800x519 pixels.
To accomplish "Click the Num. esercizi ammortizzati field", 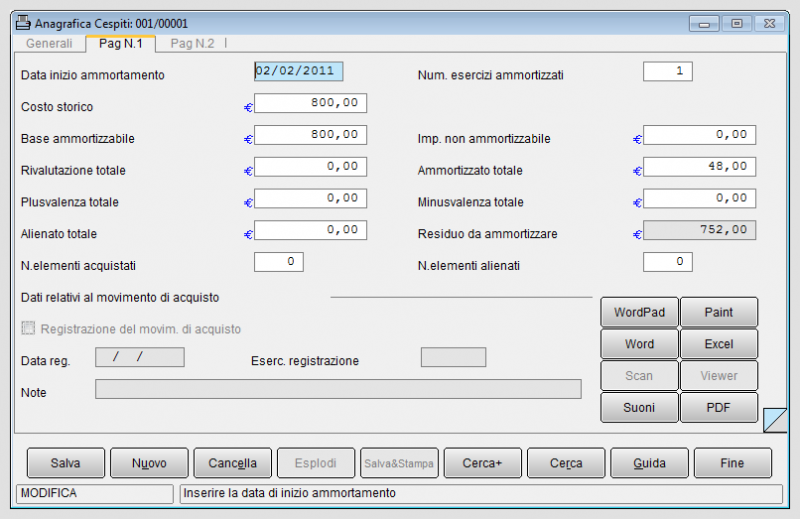I will pyautogui.click(x=667, y=71).
